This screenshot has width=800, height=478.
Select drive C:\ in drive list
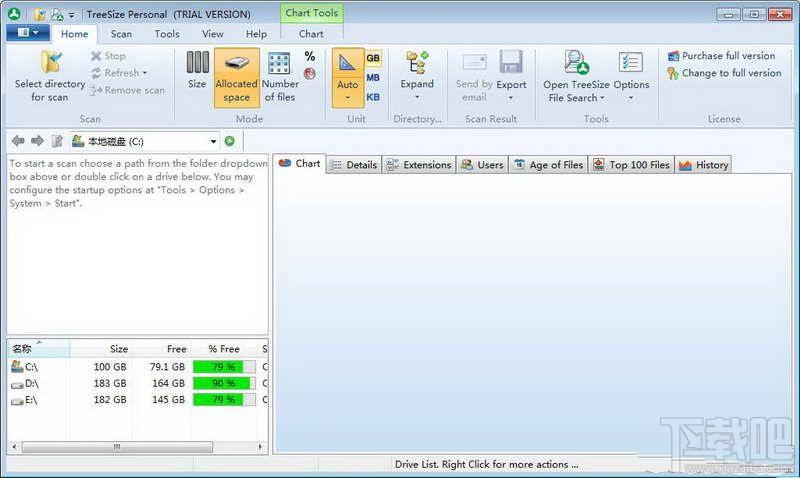(137, 367)
